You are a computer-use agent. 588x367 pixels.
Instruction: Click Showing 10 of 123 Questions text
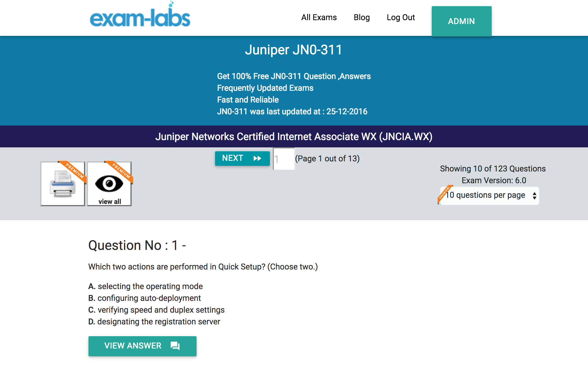pos(493,169)
